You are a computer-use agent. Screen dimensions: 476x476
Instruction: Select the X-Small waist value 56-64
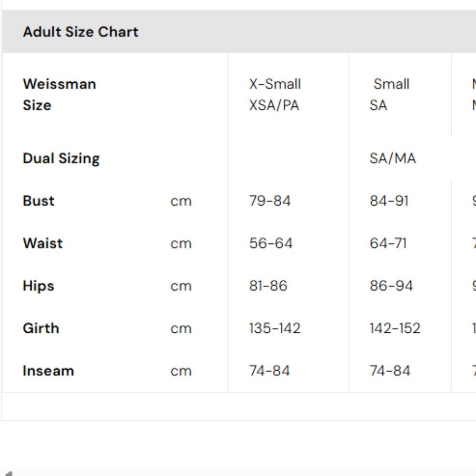click(270, 243)
